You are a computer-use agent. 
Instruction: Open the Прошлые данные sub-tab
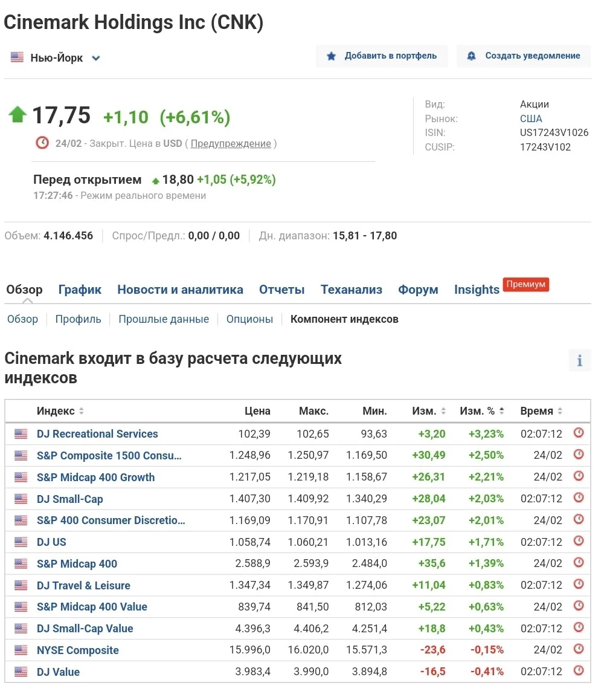tap(164, 319)
